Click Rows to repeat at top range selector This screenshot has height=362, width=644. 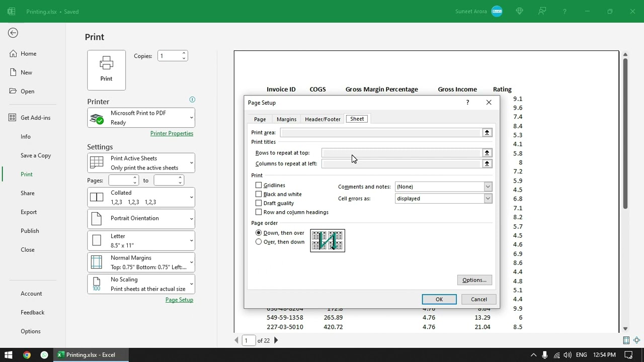click(487, 153)
